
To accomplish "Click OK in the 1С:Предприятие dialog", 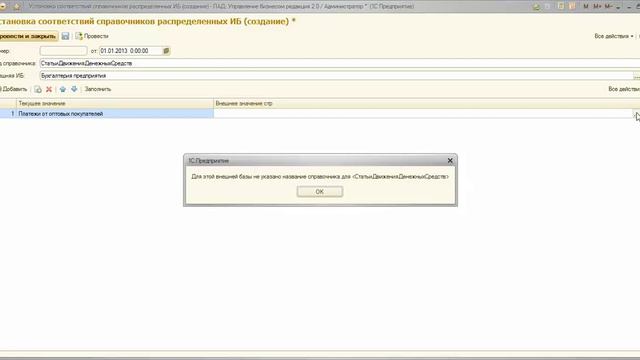I will point(320,191).
